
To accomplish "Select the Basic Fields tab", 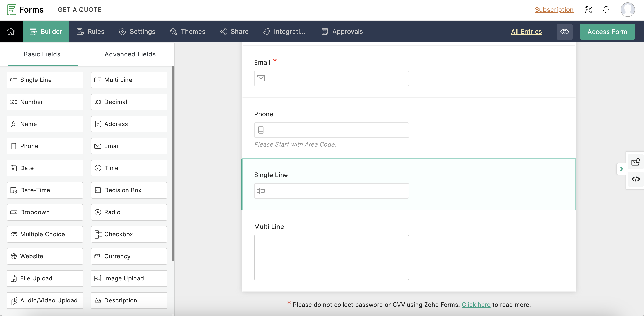I will click(42, 54).
